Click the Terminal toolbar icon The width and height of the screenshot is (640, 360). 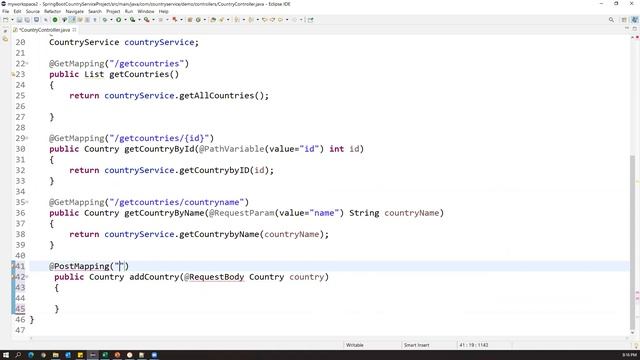tap(36, 20)
